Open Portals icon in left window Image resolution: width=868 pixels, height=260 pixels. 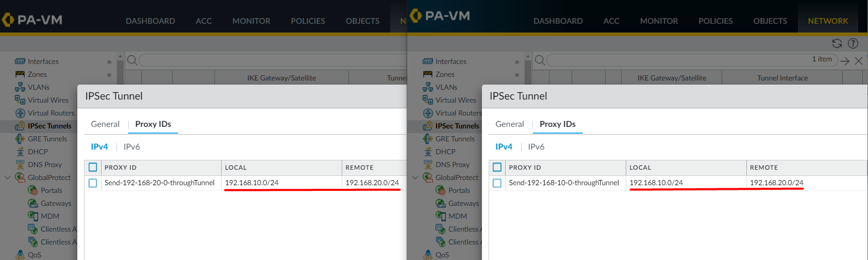[33, 190]
